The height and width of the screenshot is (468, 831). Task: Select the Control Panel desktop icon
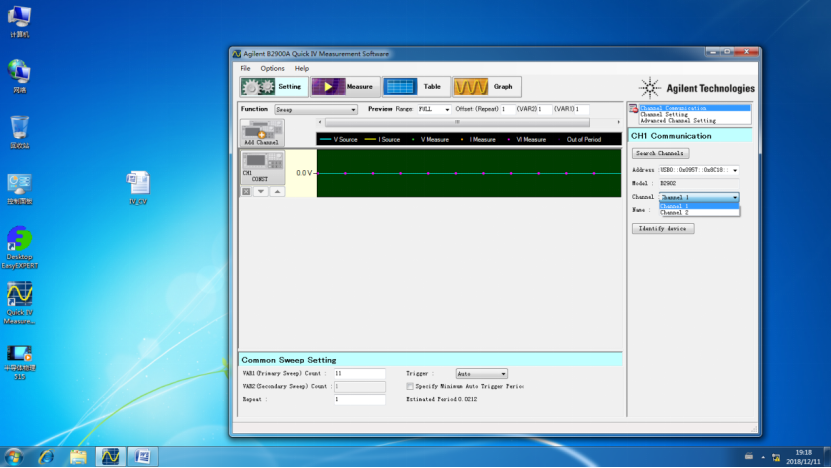(x=20, y=188)
